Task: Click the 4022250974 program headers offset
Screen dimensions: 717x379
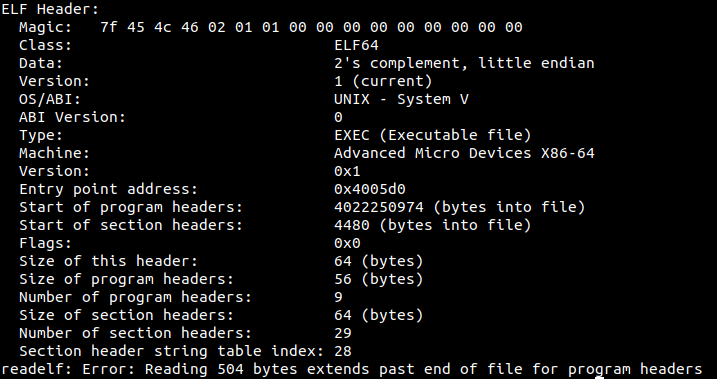Action: (x=379, y=207)
